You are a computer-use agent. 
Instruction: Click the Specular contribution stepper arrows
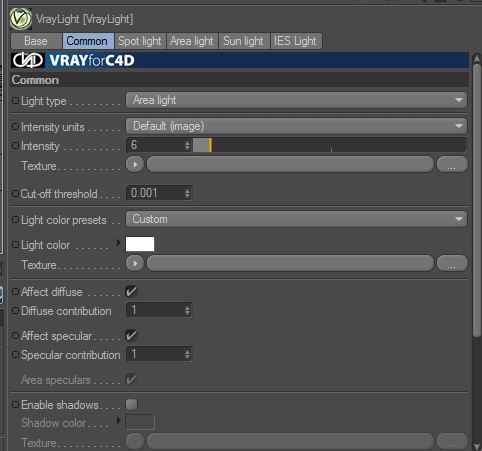pos(187,354)
